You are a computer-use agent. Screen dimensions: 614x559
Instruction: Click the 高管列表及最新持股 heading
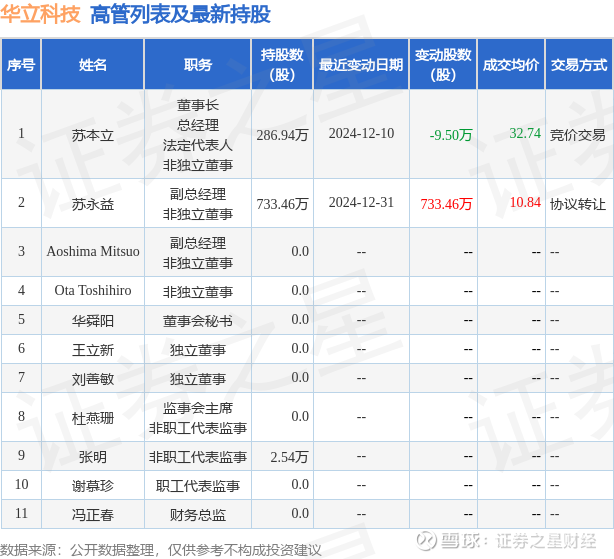pyautogui.click(x=181, y=14)
